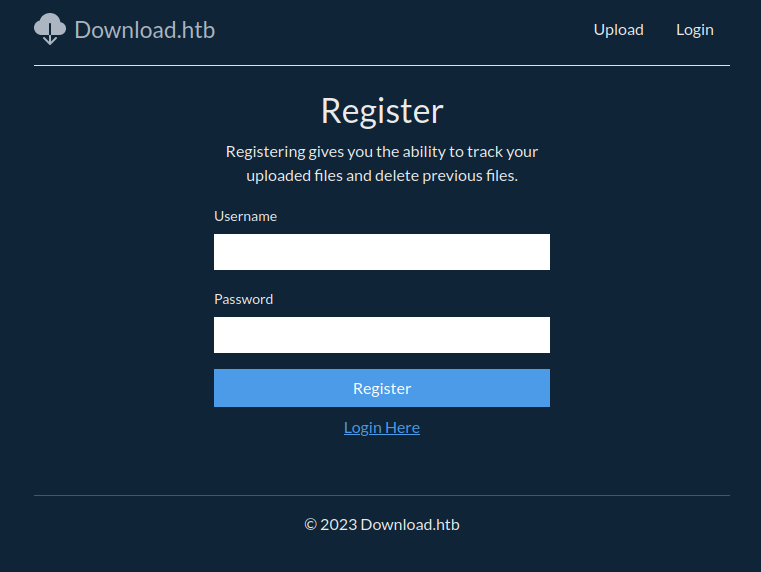Focus the Password input field

pos(381,335)
